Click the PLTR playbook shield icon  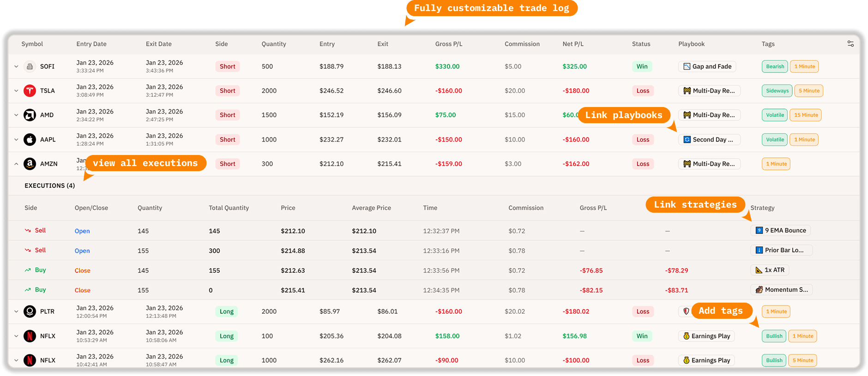point(686,311)
